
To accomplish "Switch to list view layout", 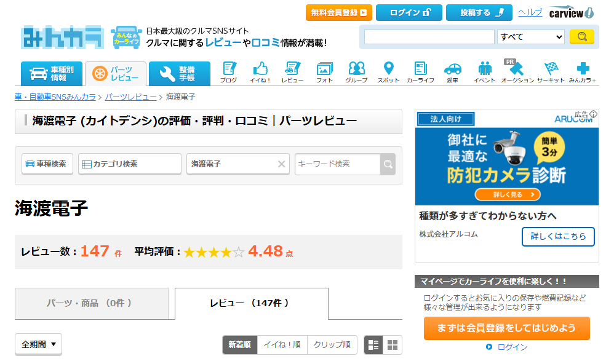I will [373, 345].
